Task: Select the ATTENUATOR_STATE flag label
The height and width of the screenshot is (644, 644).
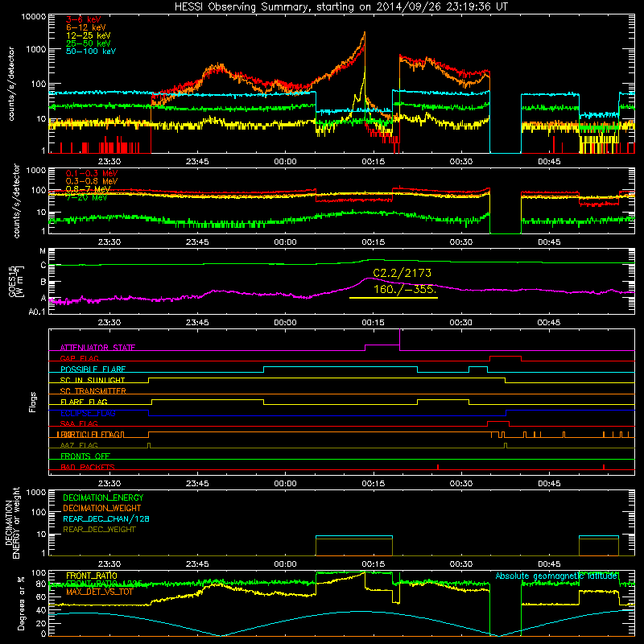Action: tap(97, 348)
